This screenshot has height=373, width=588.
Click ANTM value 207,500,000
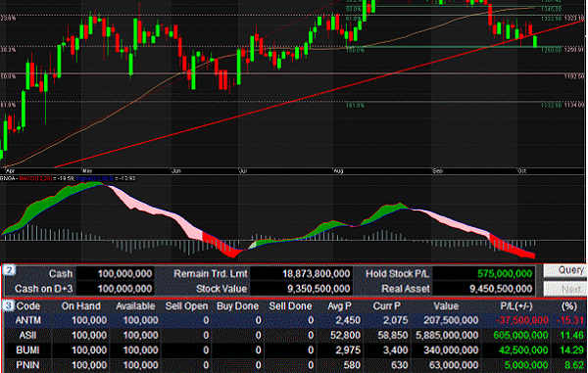click(451, 320)
